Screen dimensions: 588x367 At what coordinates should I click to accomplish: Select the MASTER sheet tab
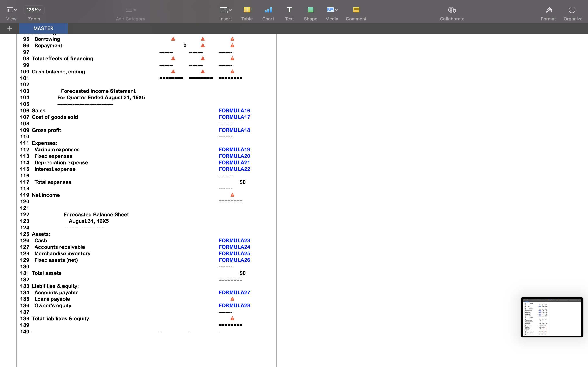click(43, 28)
